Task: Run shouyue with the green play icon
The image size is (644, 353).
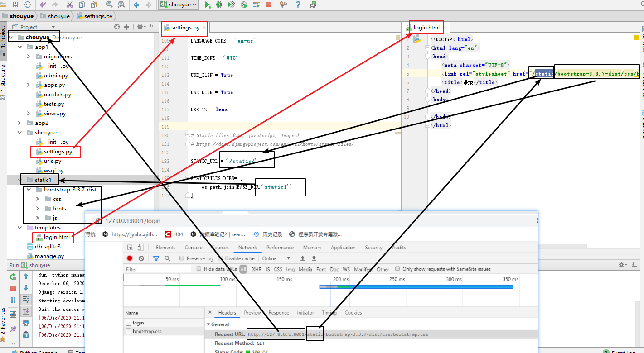Action: pos(207,5)
